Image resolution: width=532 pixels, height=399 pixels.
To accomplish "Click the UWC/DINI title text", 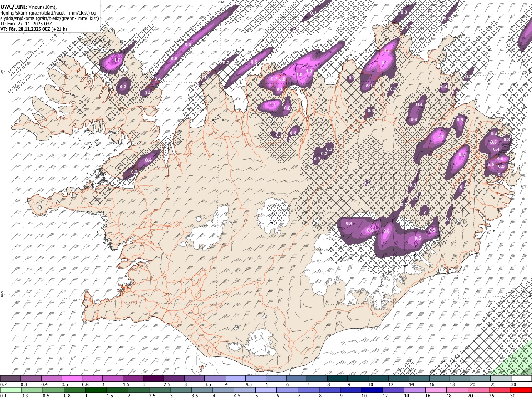I will pyautogui.click(x=12, y=7).
